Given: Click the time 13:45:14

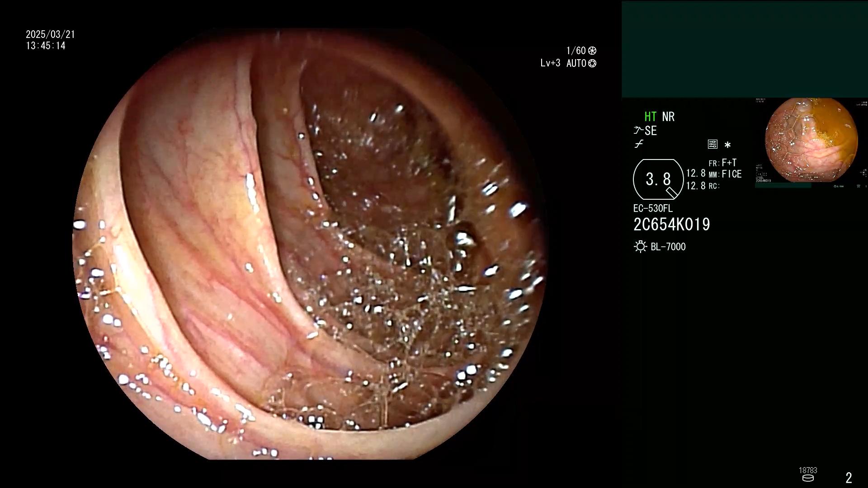Looking at the screenshot, I should pos(46,46).
